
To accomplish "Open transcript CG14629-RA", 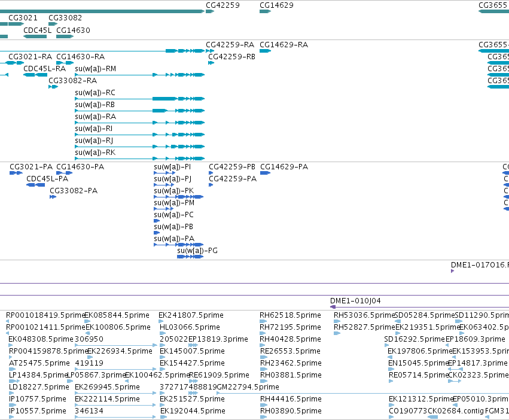I will [284, 44].
